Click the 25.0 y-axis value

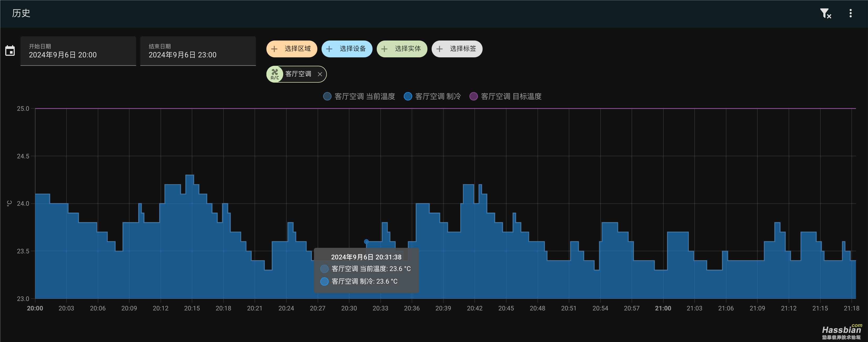point(23,109)
